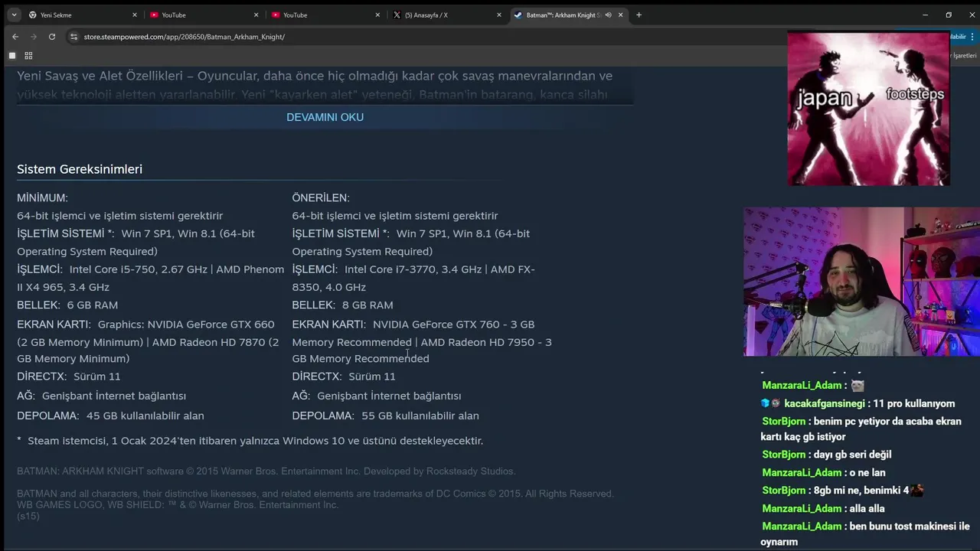Click the MİNİMUM: label
Screen dimensions: 980x551
pos(42,198)
